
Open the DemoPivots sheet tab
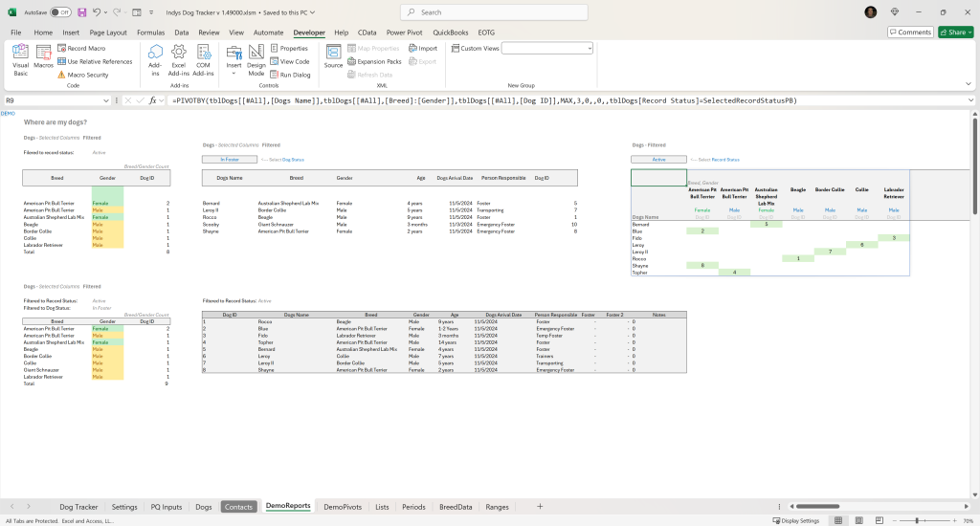(x=343, y=507)
